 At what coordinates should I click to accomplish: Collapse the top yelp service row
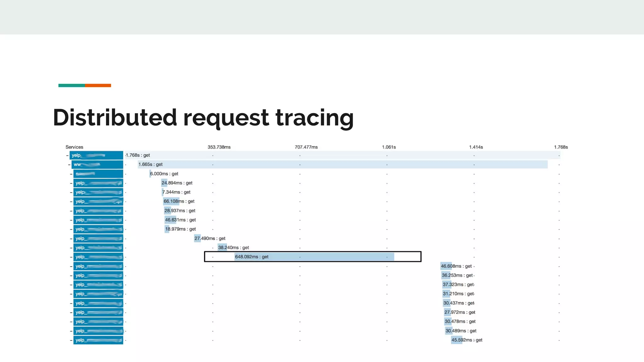click(x=67, y=156)
